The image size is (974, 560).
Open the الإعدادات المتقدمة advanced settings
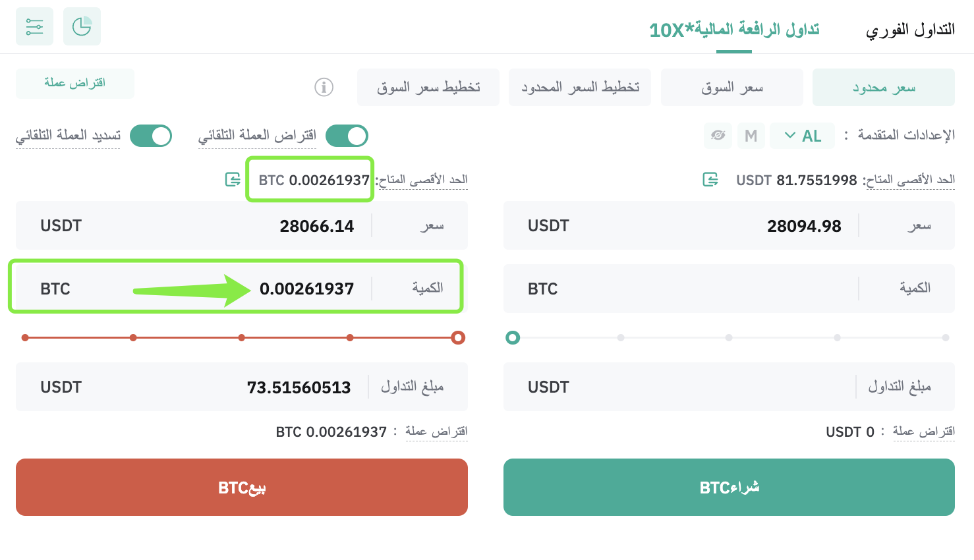click(x=906, y=135)
